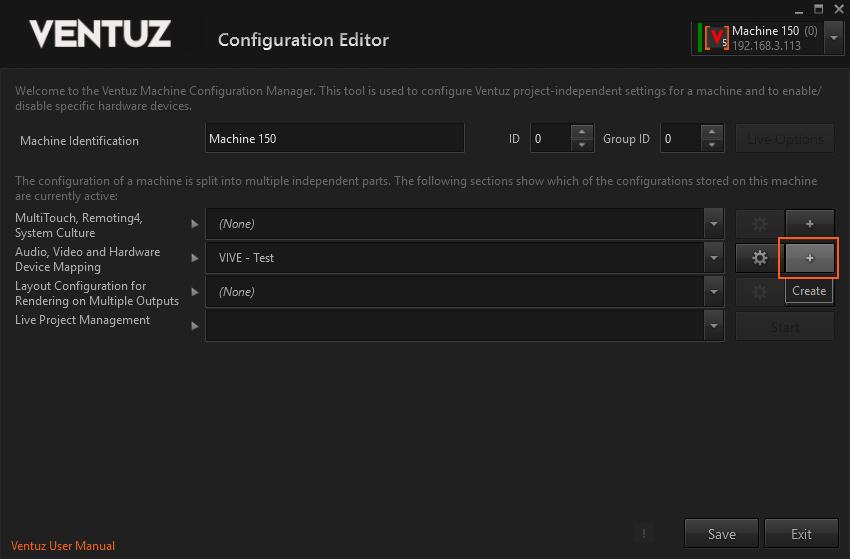Click the Exit button
Screen dimensions: 850x559
(801, 534)
